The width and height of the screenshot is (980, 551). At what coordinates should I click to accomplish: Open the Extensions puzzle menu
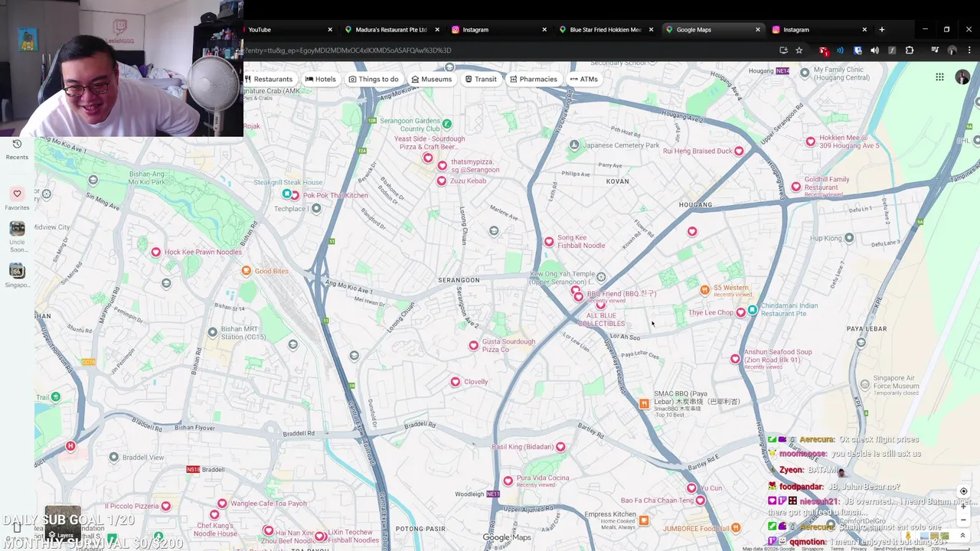pos(910,51)
